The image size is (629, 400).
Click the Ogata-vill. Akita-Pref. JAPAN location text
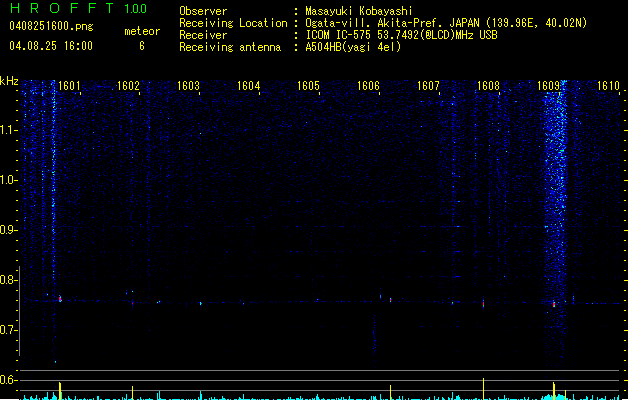pyautogui.click(x=446, y=23)
